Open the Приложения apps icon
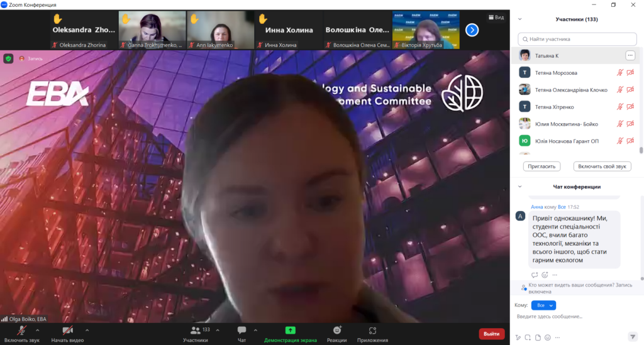Screen dimensions: 644x345 pos(372,330)
